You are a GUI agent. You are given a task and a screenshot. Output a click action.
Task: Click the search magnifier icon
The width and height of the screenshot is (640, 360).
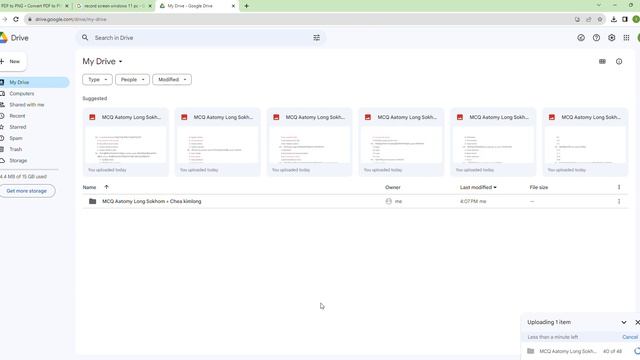[85, 38]
